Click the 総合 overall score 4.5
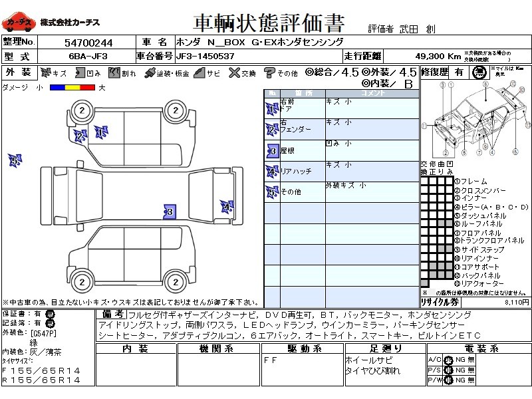532x399 pixels. [350, 72]
